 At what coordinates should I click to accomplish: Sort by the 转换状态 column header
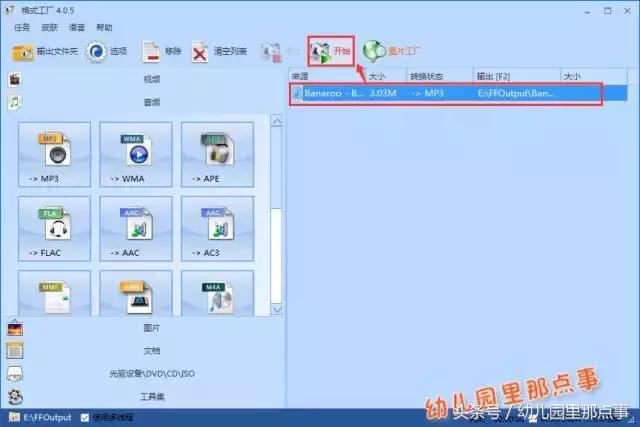440,76
